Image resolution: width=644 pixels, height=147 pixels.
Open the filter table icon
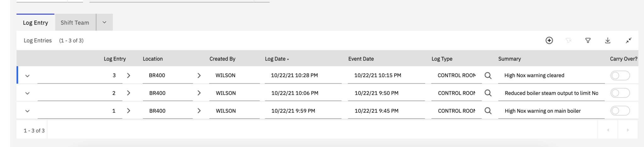(x=588, y=40)
